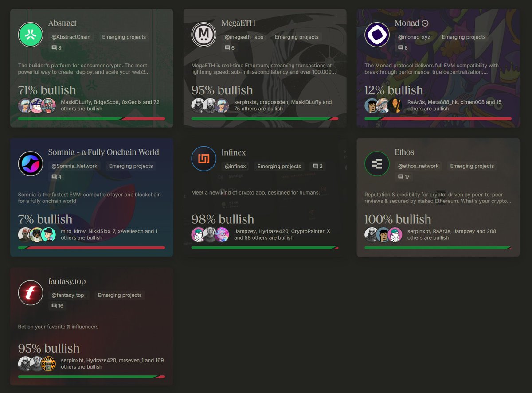Click the 100% bullish figure
This screenshot has height=393, width=532.
tap(398, 219)
